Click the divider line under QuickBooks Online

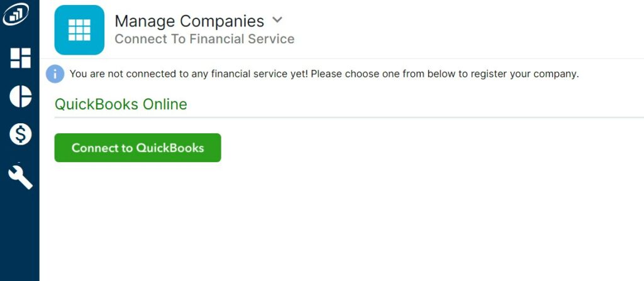(x=349, y=118)
